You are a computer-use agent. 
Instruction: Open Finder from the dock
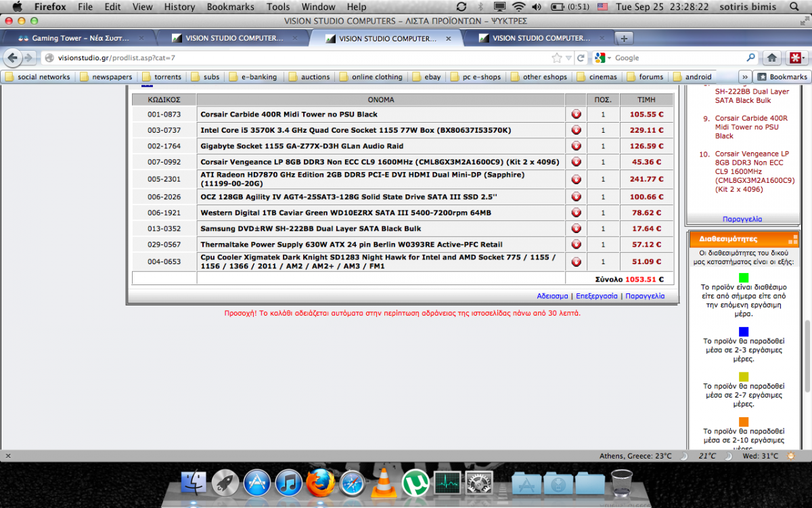click(x=194, y=483)
